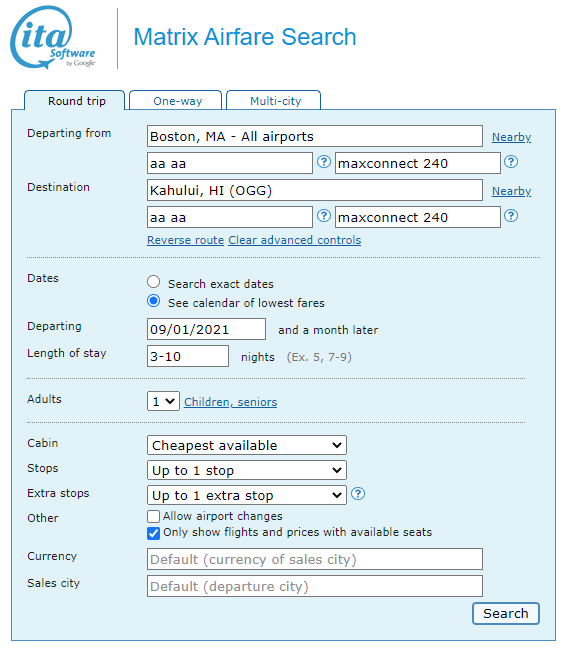Switch to the Multi-city tab
Image resolution: width=565 pixels, height=671 pixels.
[x=276, y=101]
